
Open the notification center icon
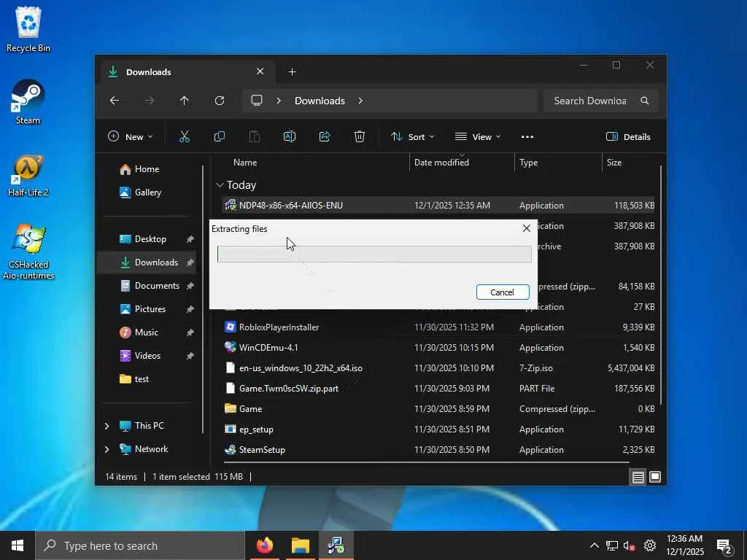[724, 546]
